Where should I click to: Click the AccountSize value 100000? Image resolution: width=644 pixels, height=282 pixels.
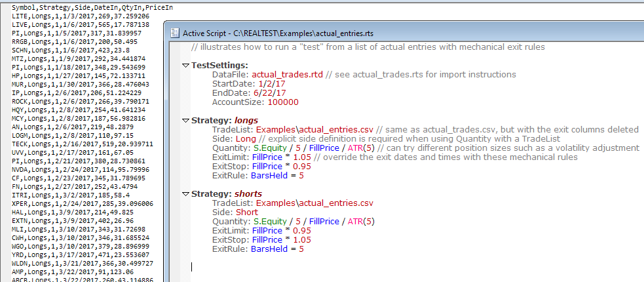tap(282, 102)
